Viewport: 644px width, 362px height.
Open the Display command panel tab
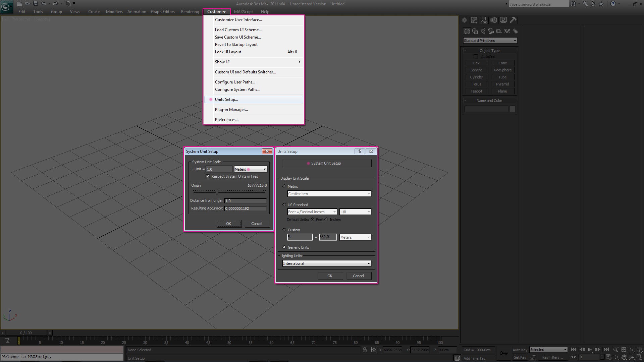503,20
